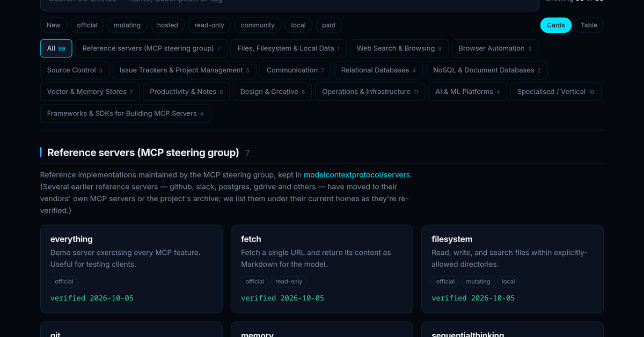Screen dimensions: 644x337
Task: Open the Vector & Memory Stores category
Action: 90,92
